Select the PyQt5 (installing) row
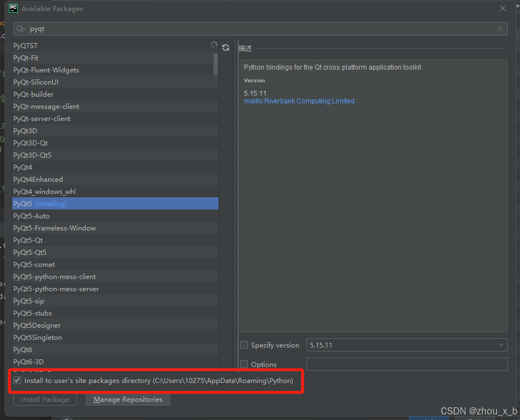 pyautogui.click(x=115, y=204)
